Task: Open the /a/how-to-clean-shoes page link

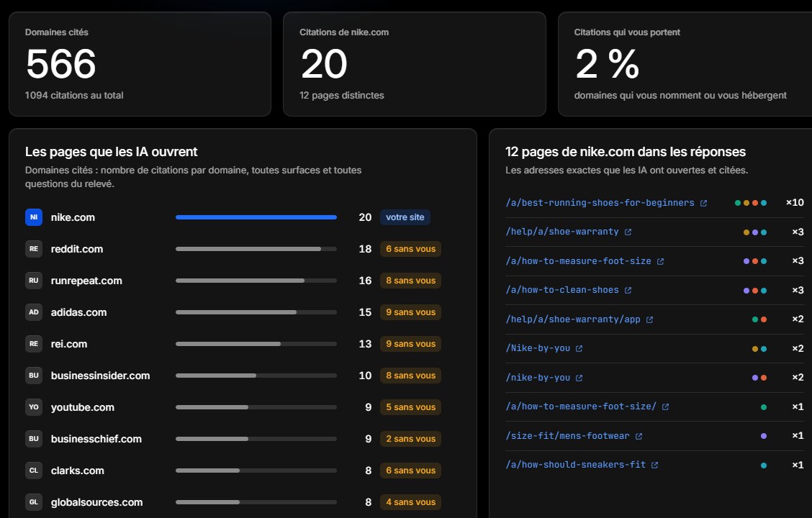Action: tap(562, 290)
